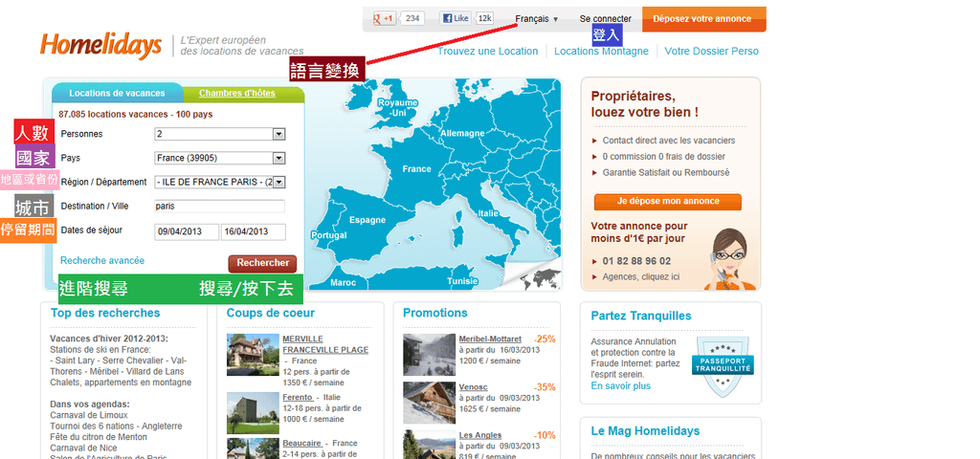
Task: Click Garantie Satisfait ou Remboursé text
Action: tap(666, 172)
